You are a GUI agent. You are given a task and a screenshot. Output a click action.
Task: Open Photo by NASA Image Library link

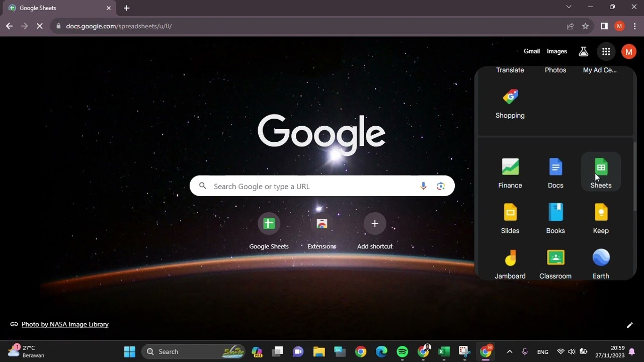click(65, 324)
